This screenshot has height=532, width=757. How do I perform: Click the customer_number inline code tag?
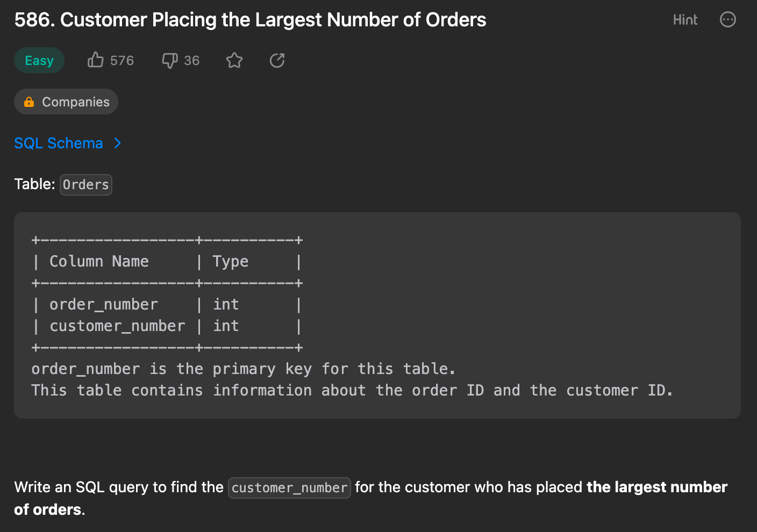[x=289, y=488]
